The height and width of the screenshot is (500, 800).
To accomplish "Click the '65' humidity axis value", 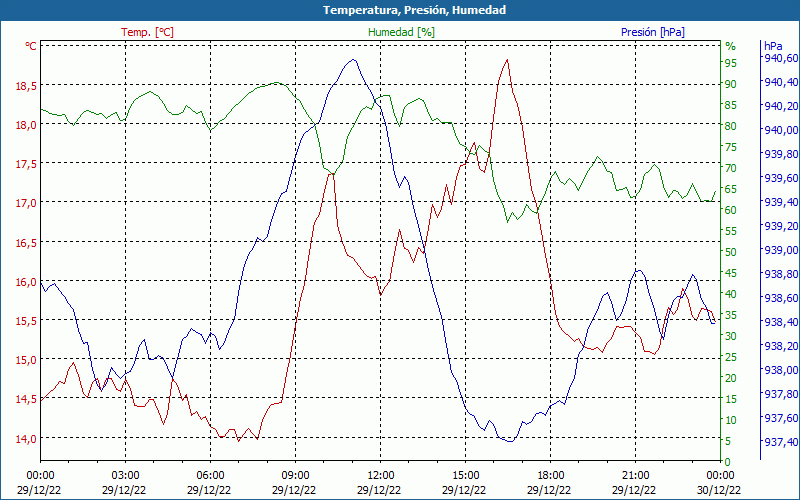I will (731, 189).
